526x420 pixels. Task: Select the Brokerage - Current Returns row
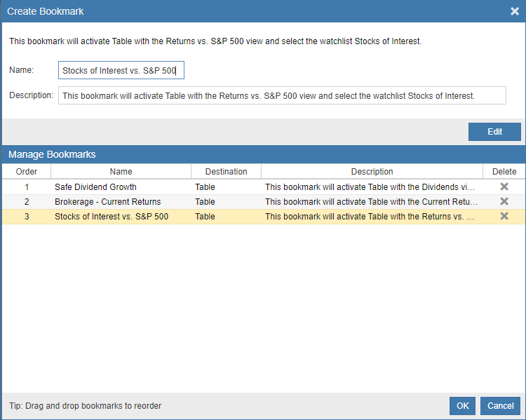tap(263, 202)
